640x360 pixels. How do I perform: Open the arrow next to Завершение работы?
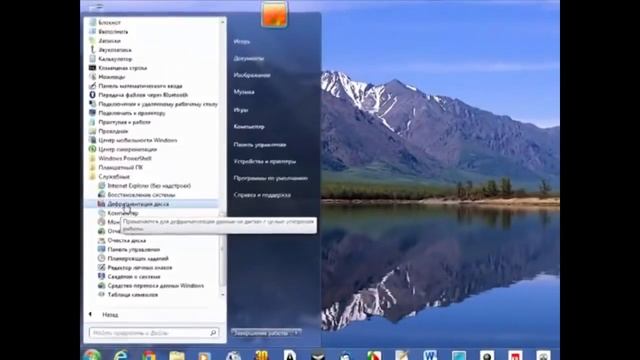click(x=297, y=333)
